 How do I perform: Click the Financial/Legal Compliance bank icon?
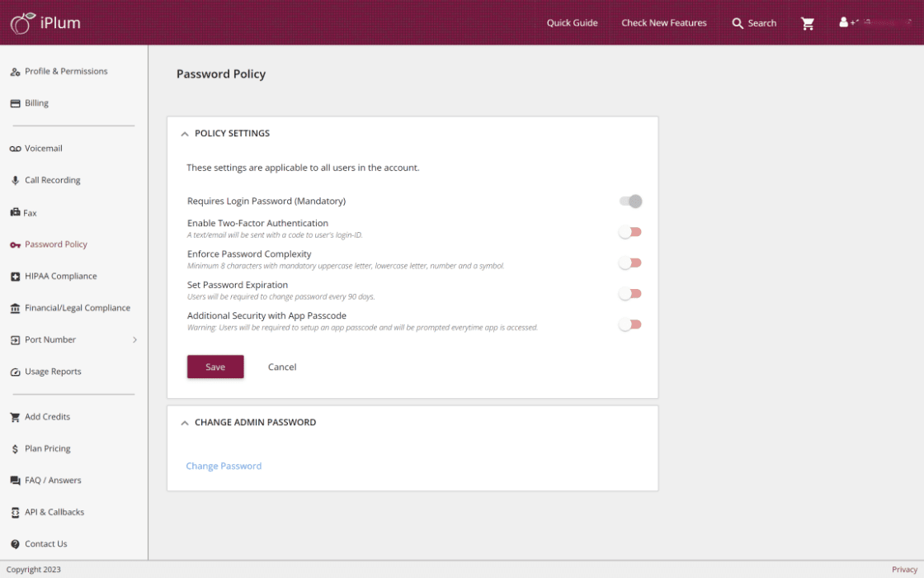point(14,308)
